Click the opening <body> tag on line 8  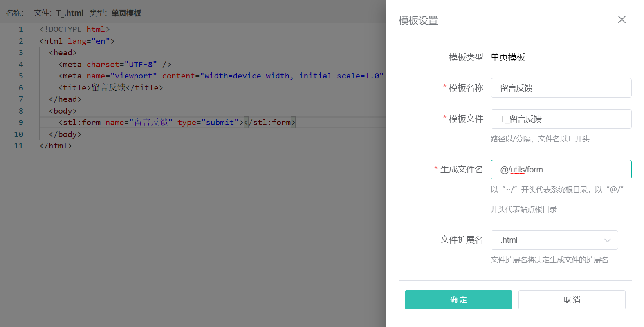tap(63, 111)
